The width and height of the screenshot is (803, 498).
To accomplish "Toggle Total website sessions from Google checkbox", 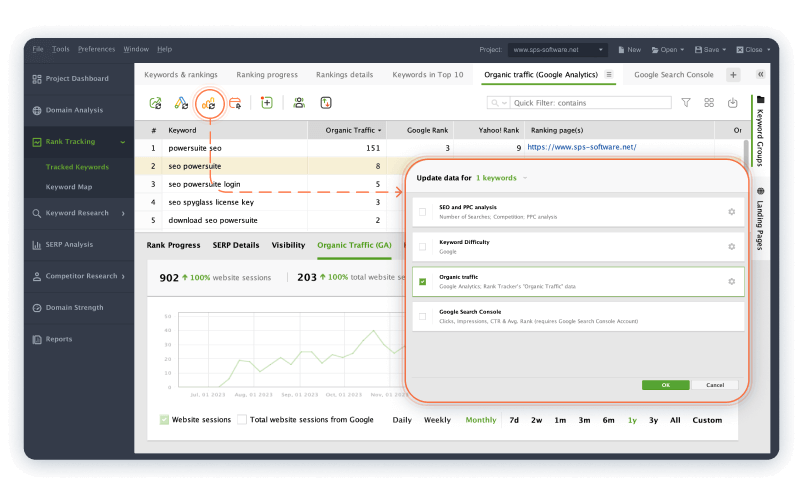I will (242, 420).
